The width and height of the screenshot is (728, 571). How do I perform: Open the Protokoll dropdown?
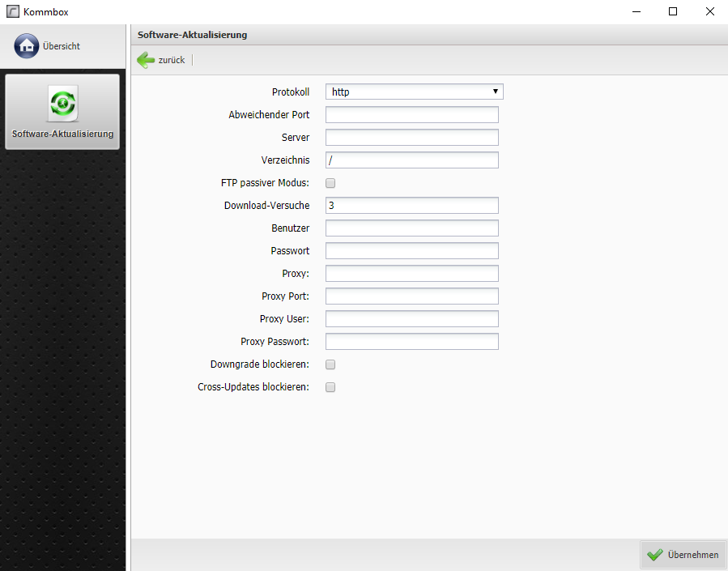point(414,92)
